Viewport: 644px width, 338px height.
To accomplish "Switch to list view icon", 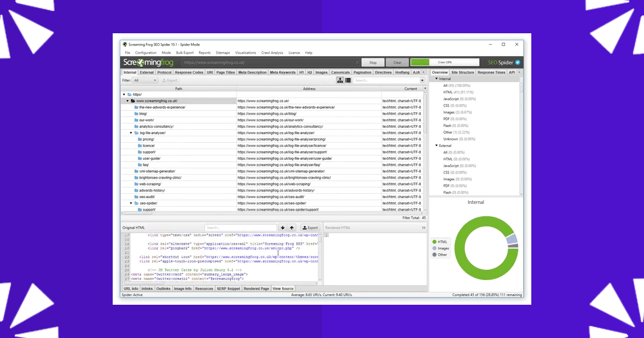I will pyautogui.click(x=348, y=80).
